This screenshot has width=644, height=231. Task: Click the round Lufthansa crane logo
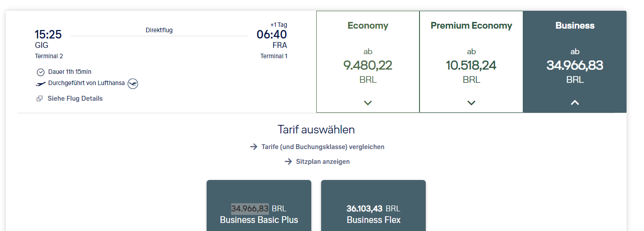pyautogui.click(x=133, y=83)
